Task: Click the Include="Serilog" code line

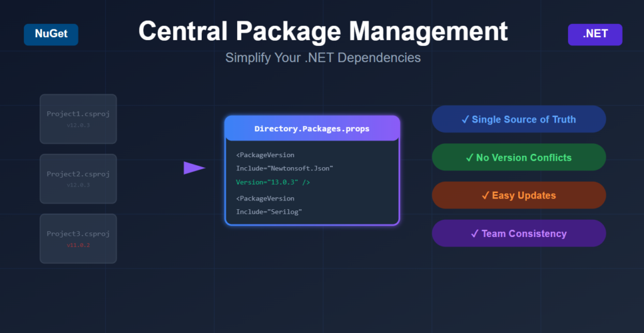Action: pyautogui.click(x=269, y=212)
